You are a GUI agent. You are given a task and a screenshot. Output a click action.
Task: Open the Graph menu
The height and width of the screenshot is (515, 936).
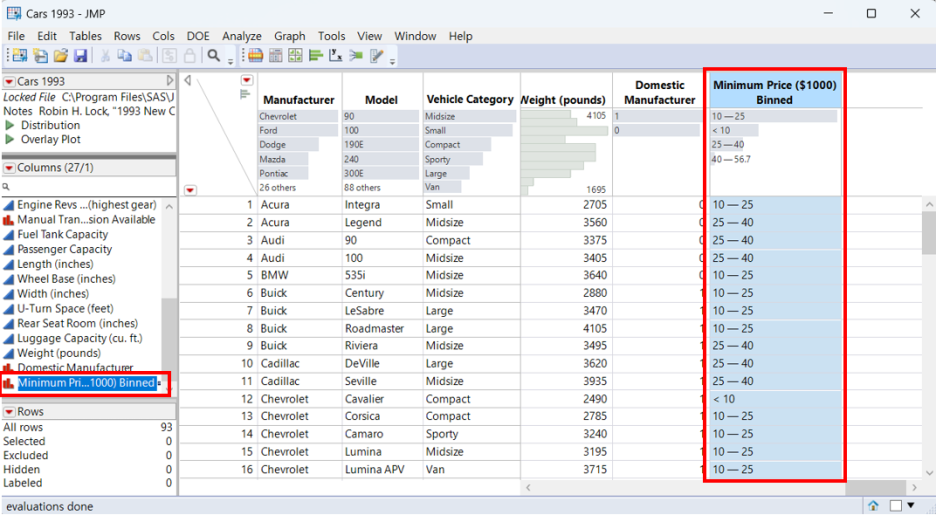(x=290, y=36)
